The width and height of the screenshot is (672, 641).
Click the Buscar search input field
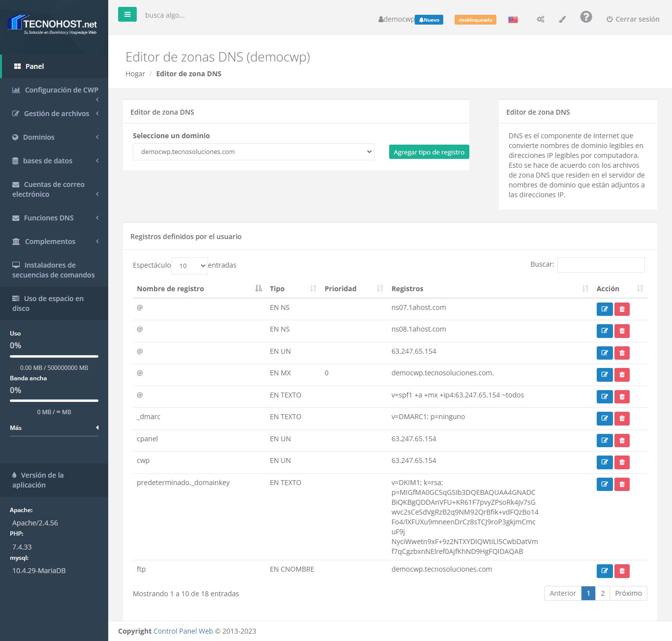tap(601, 265)
